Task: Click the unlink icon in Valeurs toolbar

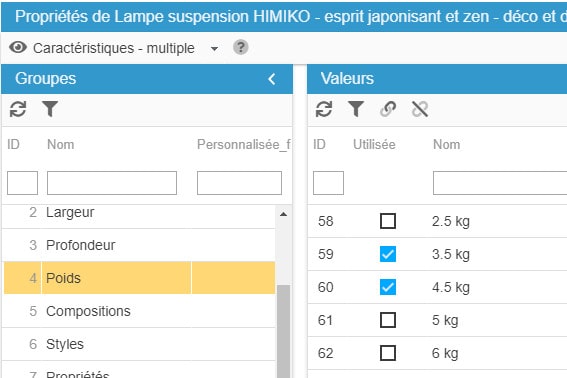Action: click(x=420, y=109)
